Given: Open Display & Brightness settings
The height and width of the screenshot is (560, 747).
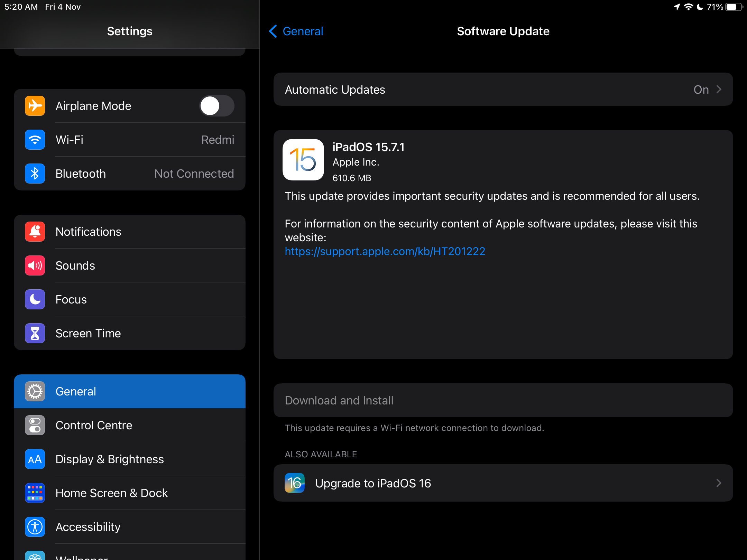Looking at the screenshot, I should tap(110, 459).
